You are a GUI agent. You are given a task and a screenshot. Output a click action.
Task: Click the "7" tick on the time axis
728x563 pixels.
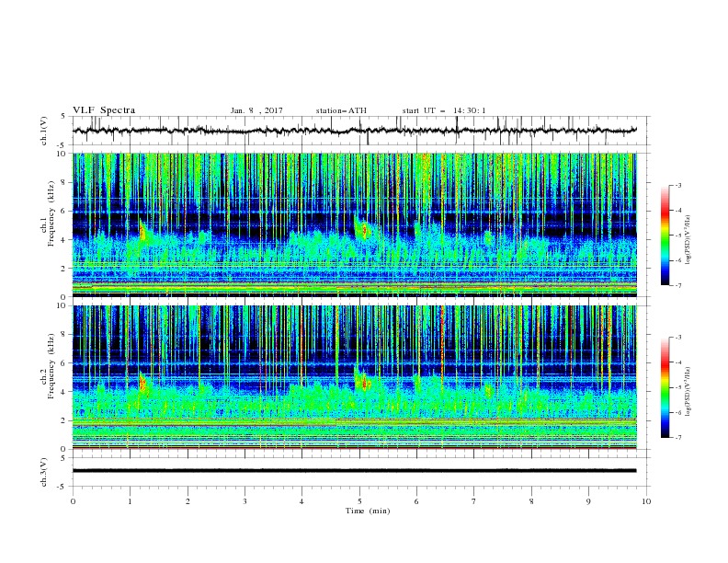[x=473, y=501]
